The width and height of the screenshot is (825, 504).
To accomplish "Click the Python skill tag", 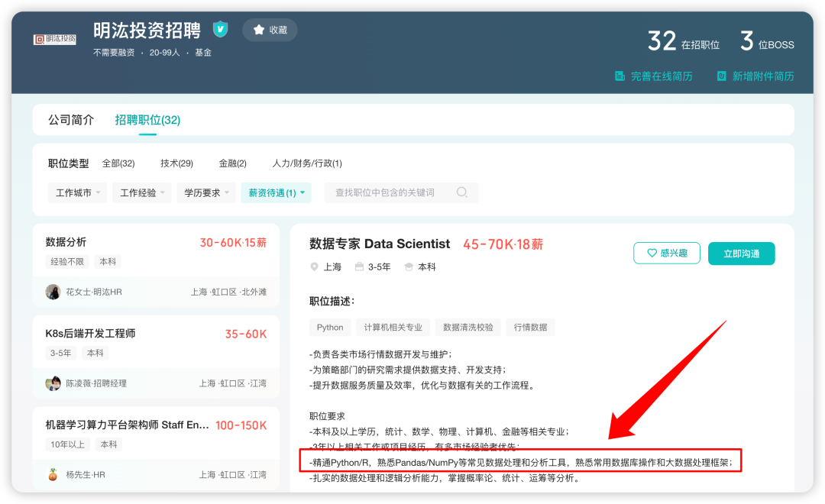I will click(x=330, y=328).
